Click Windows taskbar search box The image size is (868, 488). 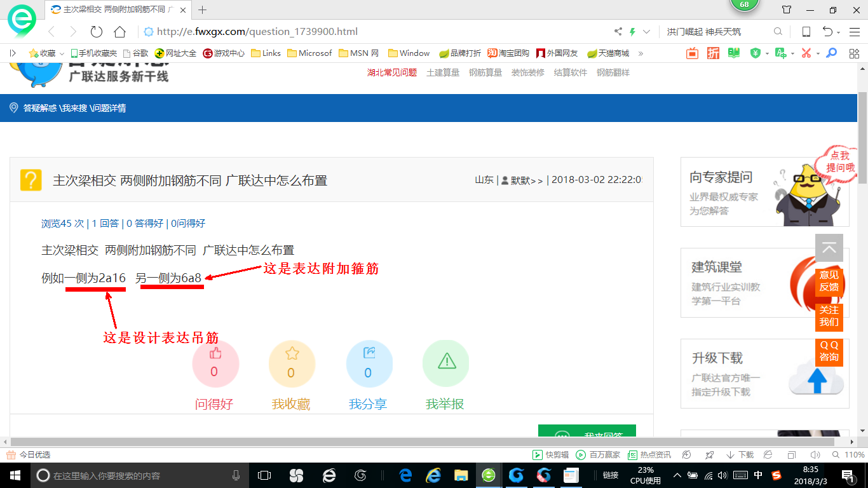click(140, 475)
